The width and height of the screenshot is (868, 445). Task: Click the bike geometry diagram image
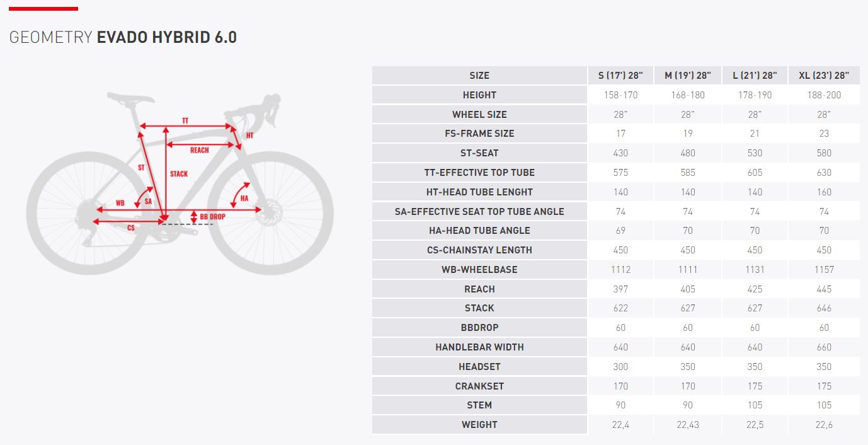tap(180, 183)
